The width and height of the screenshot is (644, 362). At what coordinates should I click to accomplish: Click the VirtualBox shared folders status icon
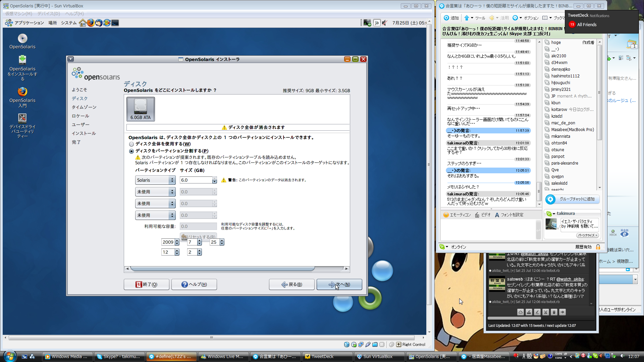[375, 344]
